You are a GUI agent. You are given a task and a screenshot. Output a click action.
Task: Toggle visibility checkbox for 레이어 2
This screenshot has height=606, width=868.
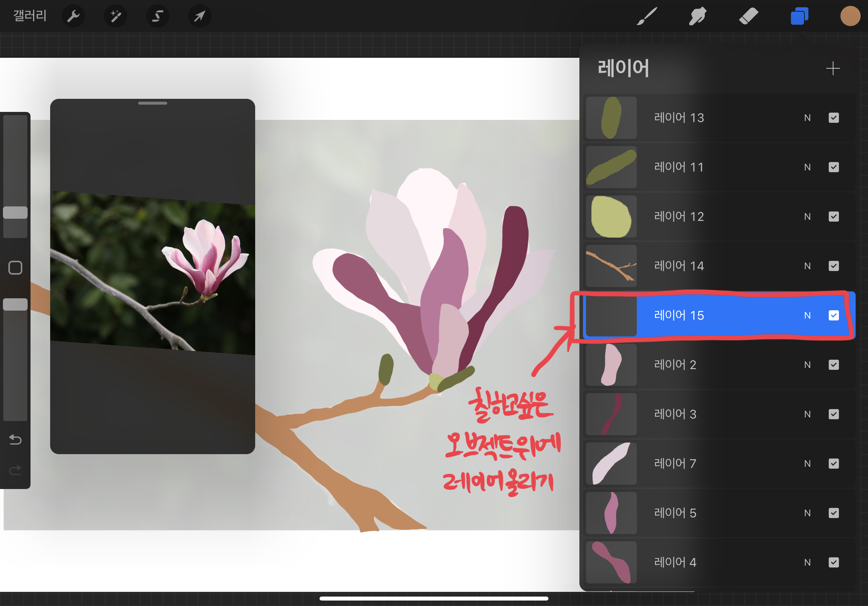point(833,365)
